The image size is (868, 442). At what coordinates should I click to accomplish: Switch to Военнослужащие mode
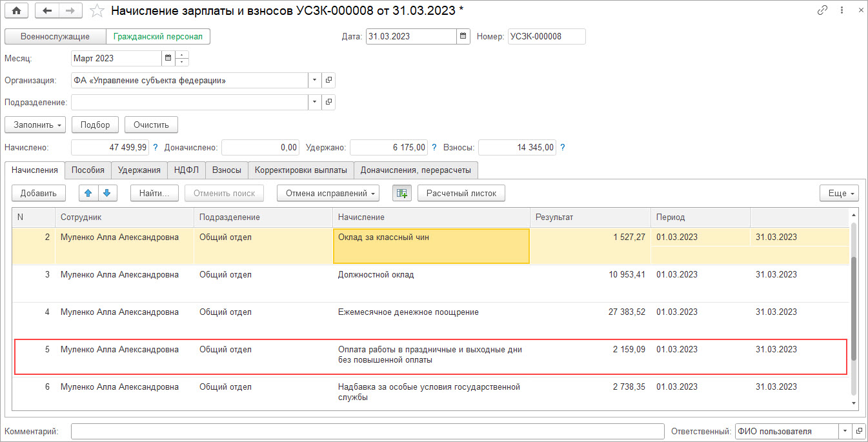(55, 37)
